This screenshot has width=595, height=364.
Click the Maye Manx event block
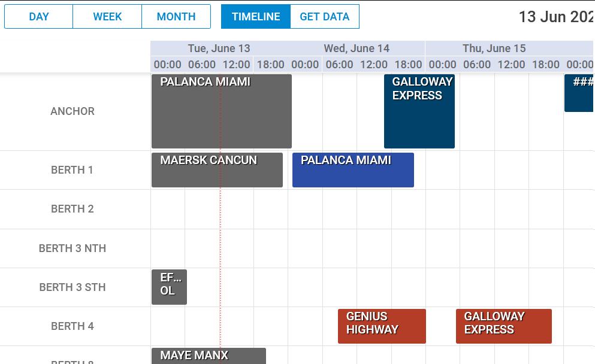point(209,356)
